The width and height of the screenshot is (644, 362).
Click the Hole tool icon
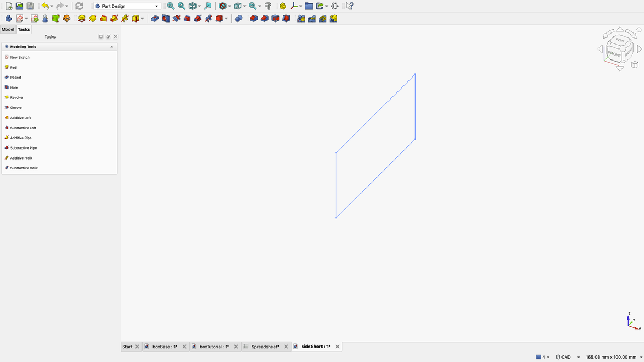[166, 18]
